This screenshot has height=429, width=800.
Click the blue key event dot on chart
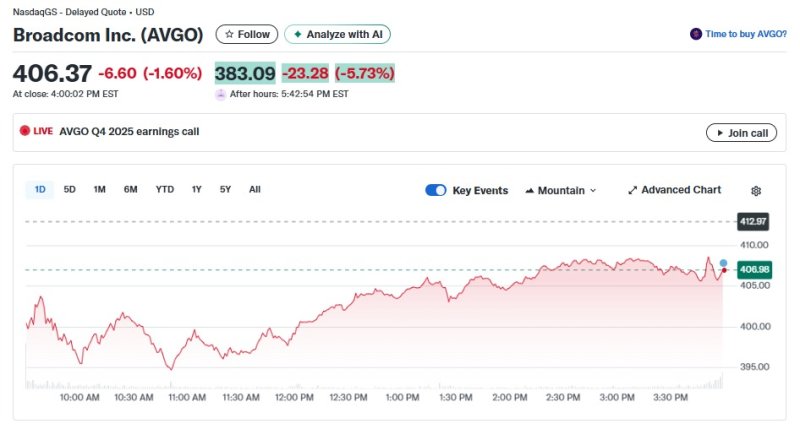click(723, 263)
